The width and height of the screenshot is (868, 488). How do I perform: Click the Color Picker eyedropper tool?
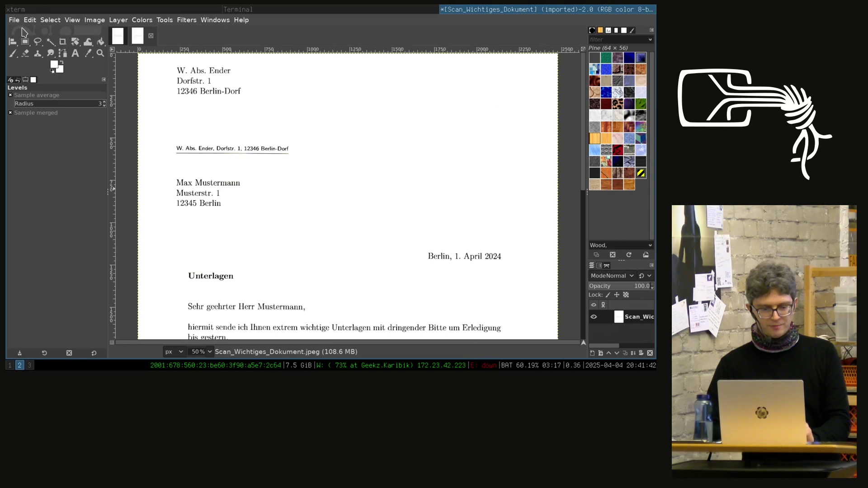click(x=88, y=53)
